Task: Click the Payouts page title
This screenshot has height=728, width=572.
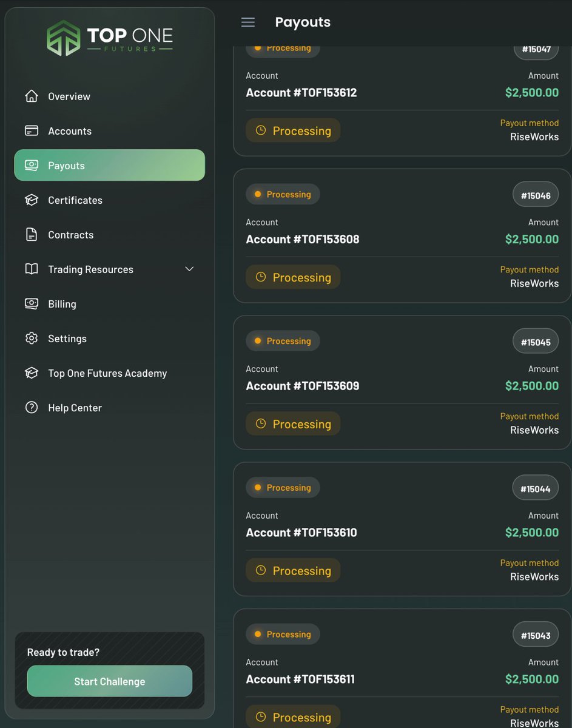Action: [x=303, y=22]
